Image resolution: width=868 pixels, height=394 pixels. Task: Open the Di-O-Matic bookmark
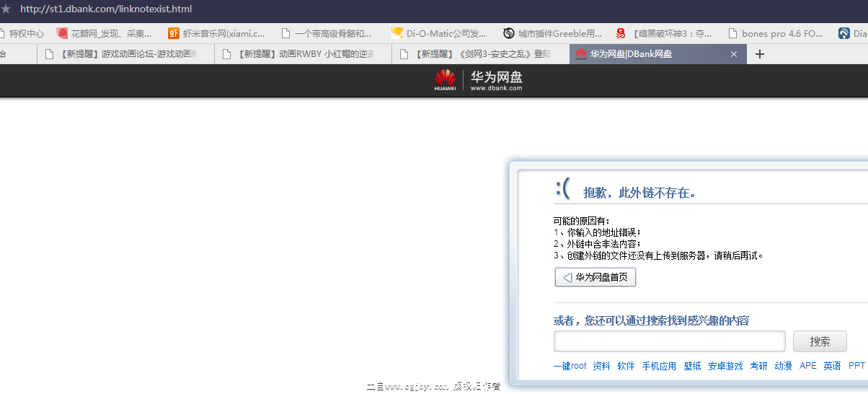[x=439, y=33]
